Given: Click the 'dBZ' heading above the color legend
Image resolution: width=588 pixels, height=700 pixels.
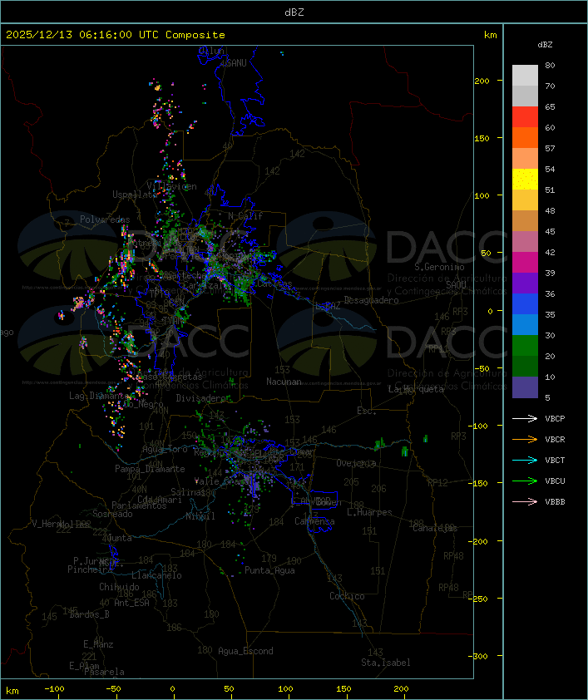Looking at the screenshot, I should point(545,45).
